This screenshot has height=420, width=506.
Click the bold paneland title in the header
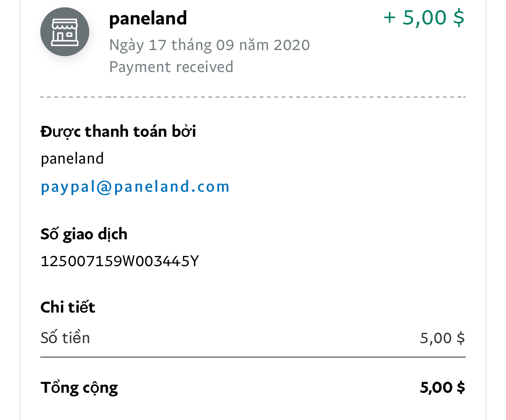coord(148,18)
